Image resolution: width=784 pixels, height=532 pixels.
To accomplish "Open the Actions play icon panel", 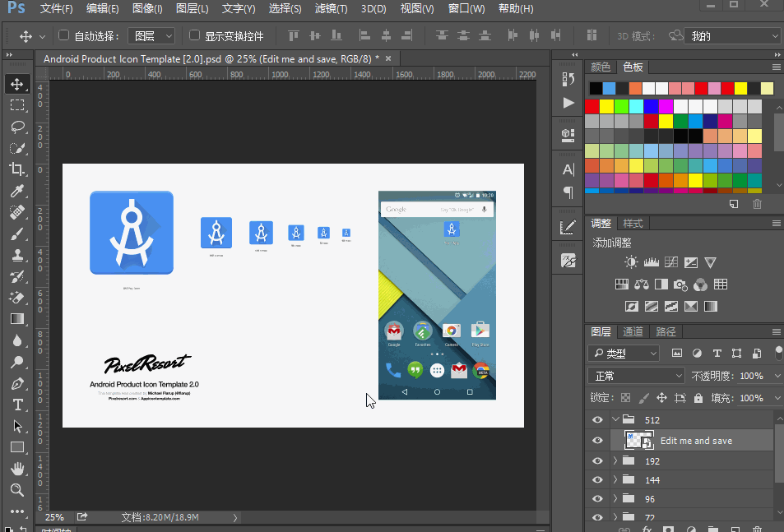I will coord(568,103).
